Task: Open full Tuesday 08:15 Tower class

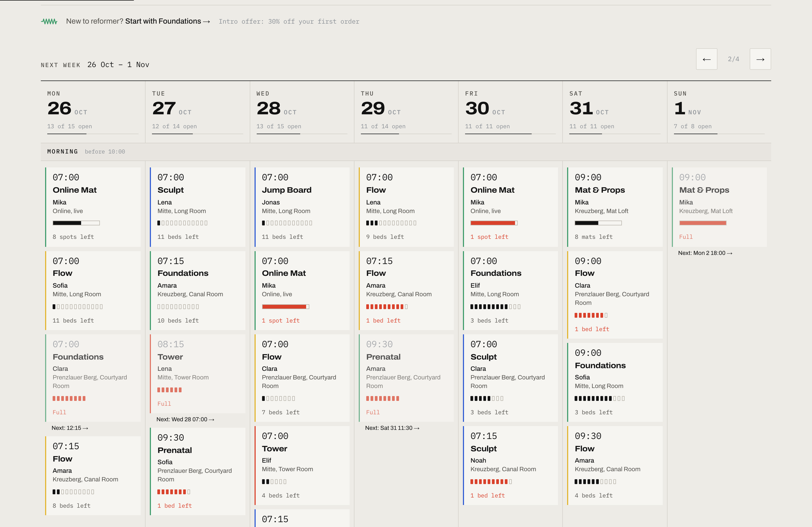Action: 198,374
